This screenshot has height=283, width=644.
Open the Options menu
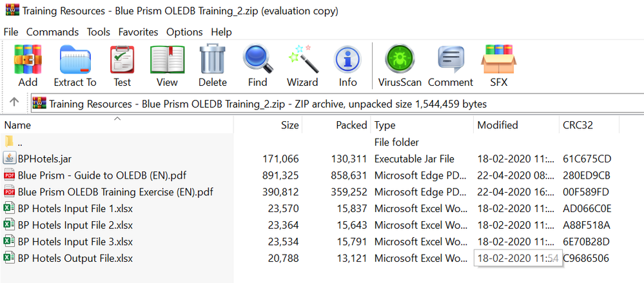point(184,32)
